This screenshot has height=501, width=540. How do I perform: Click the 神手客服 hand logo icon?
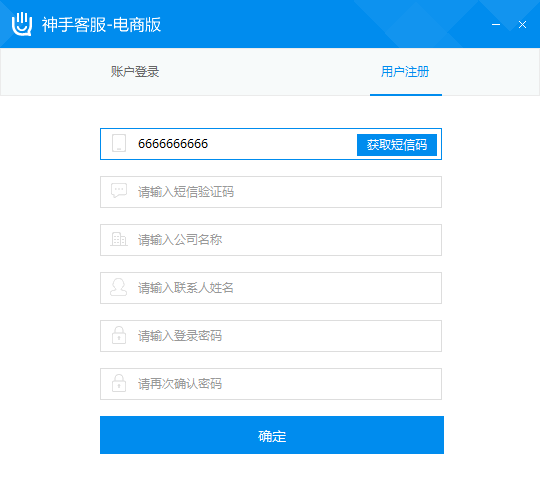tap(22, 24)
